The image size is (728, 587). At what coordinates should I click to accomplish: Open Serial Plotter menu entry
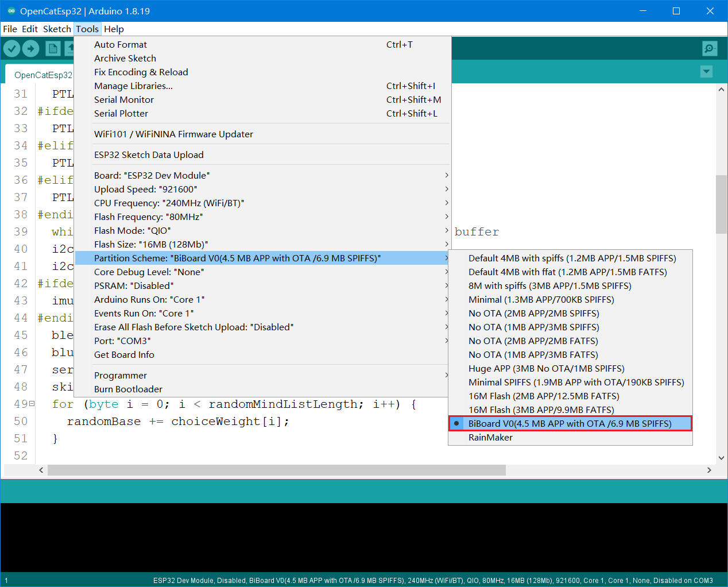262,113
